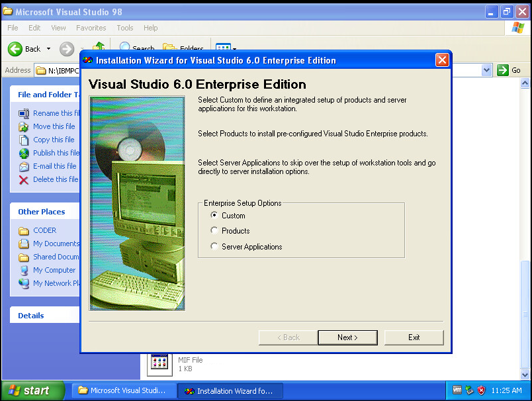Click the Rename this file link
532x401 pixels.
coord(56,113)
